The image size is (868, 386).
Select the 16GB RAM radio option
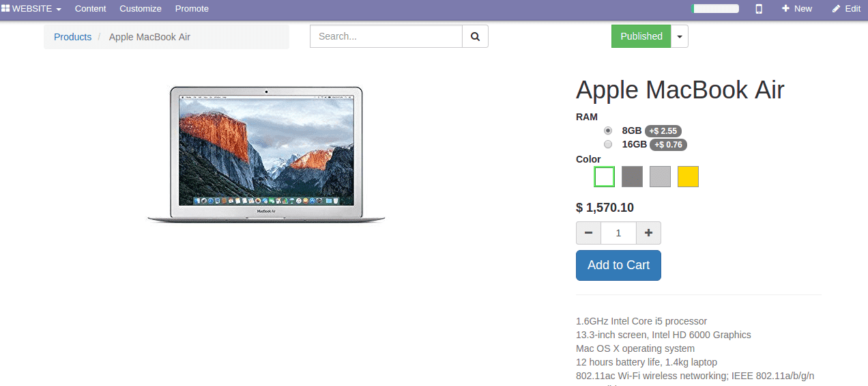pos(608,144)
